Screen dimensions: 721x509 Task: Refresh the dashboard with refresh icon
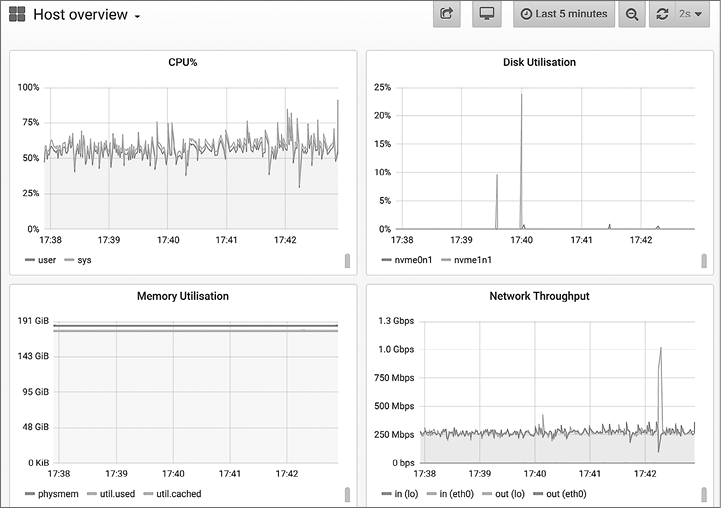pos(662,14)
